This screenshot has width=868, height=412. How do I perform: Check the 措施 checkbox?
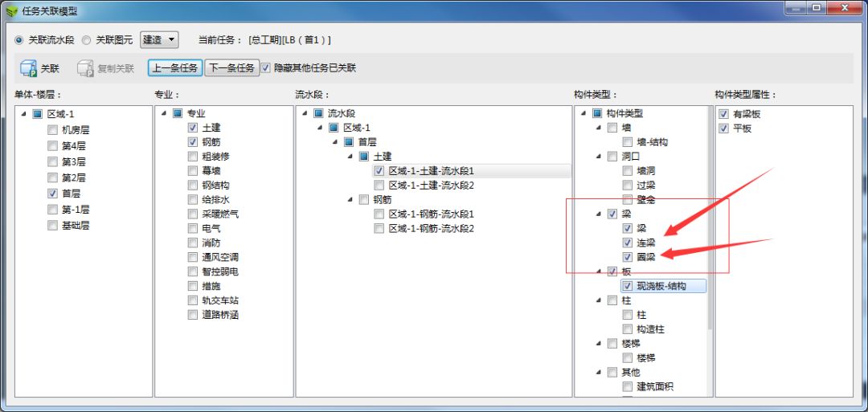click(192, 286)
